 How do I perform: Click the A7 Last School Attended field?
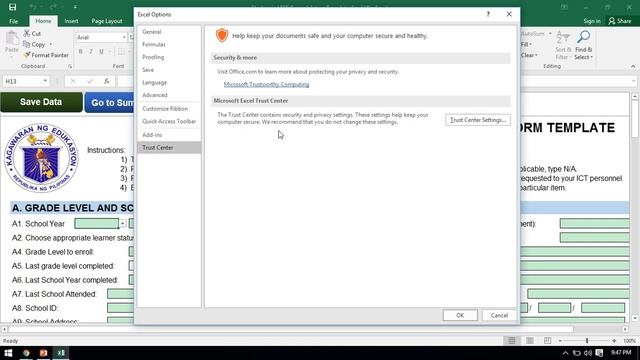[x=120, y=294]
